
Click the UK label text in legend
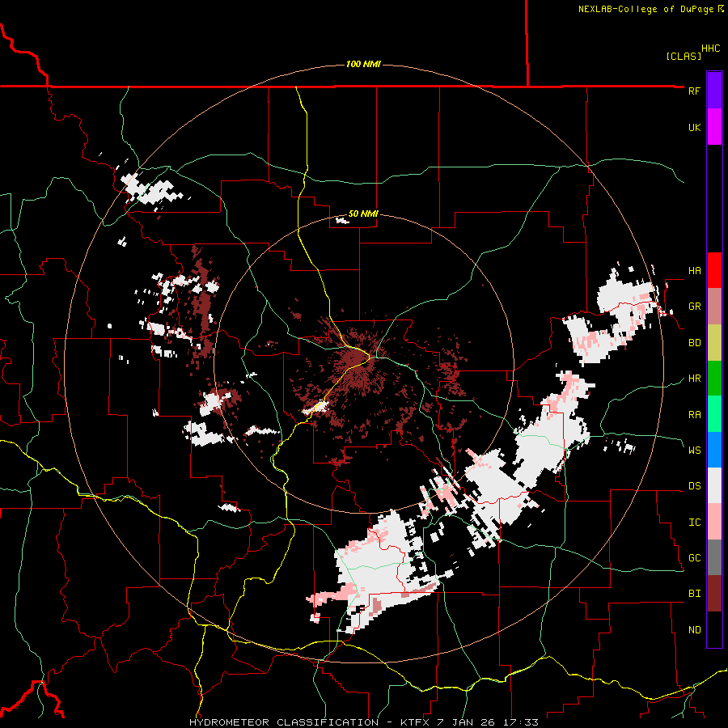[694, 127]
